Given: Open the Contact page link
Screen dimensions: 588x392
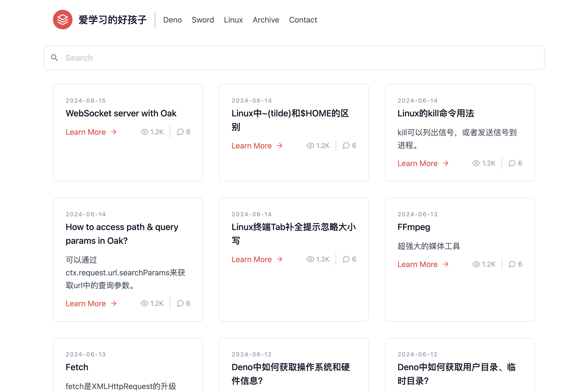Looking at the screenshot, I should point(303,20).
